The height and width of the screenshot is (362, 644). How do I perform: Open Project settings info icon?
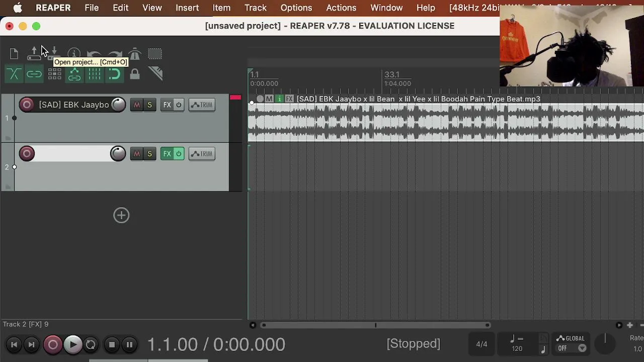[74, 54]
